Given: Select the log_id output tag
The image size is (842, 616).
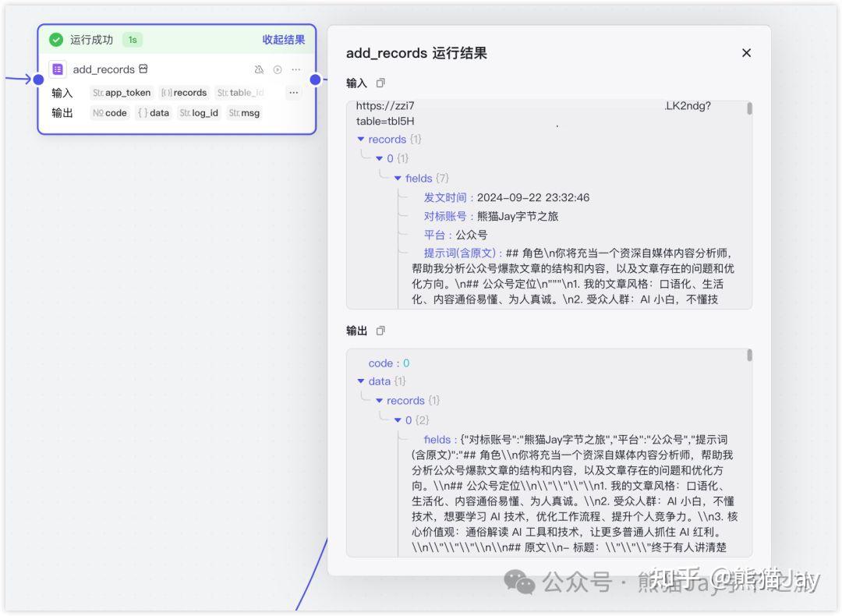Looking at the screenshot, I should (199, 112).
